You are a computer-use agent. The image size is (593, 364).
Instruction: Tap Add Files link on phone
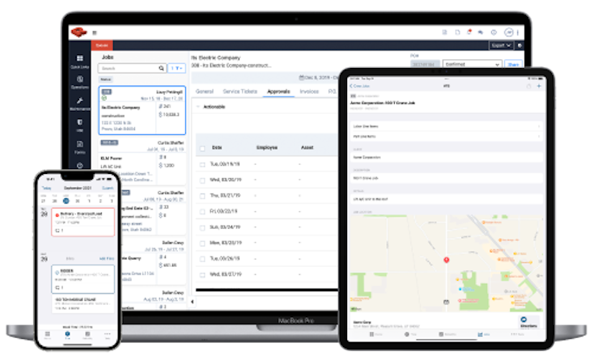[x=107, y=259]
